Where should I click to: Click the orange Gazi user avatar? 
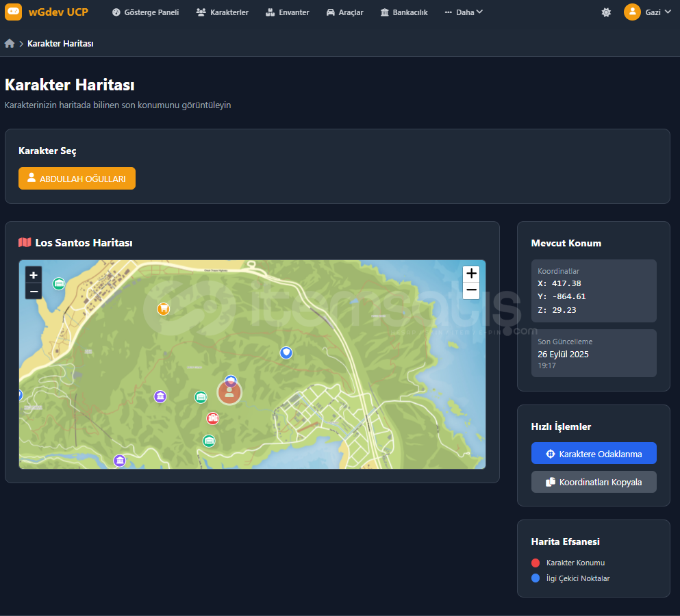coord(632,12)
